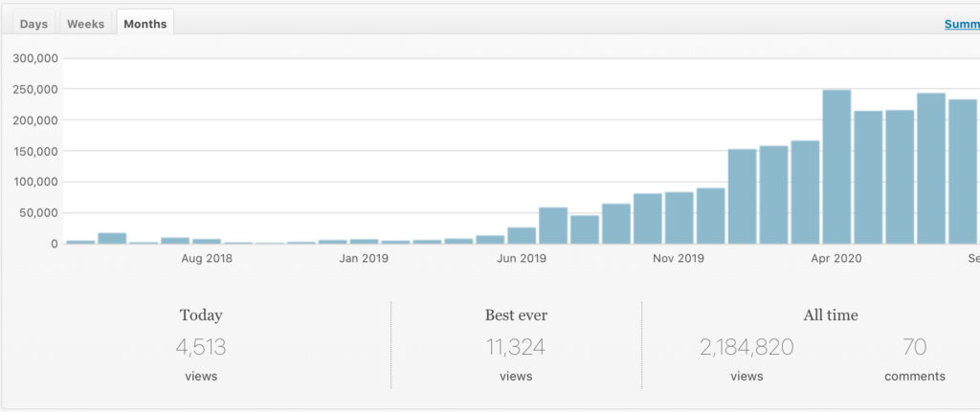Viewport: 980px width, 412px height.
Task: Click the Aug 2018 axis label
Action: [207, 258]
